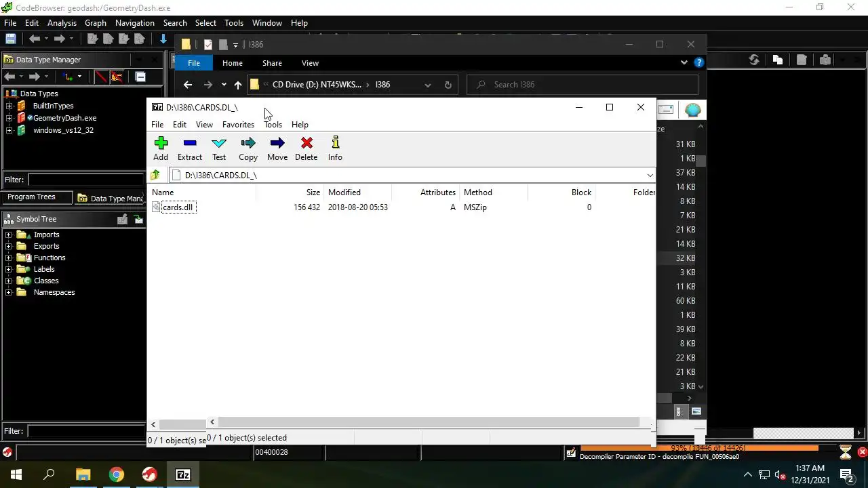Expand BuiltInTypes node in Data Types
868x488 pixels.
point(9,106)
